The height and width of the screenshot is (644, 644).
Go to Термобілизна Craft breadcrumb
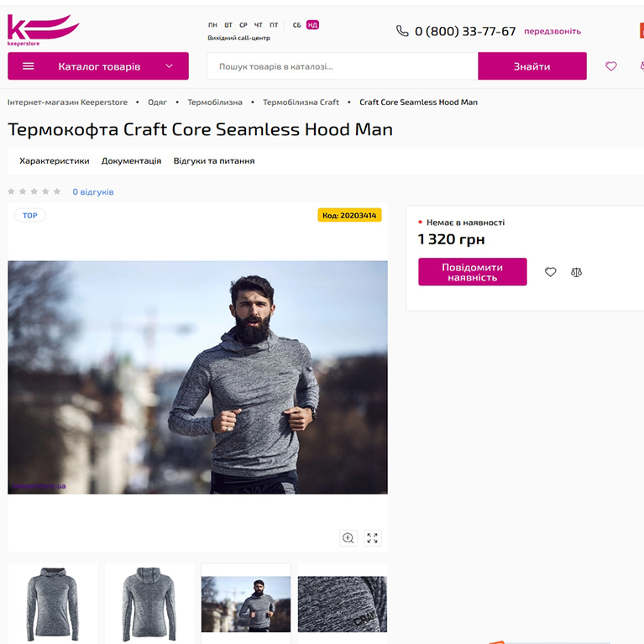(301, 102)
